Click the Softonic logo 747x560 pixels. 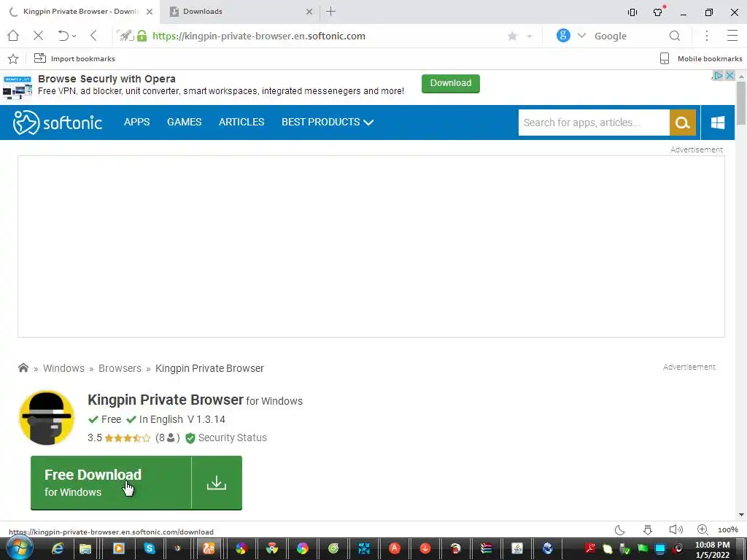[57, 122]
